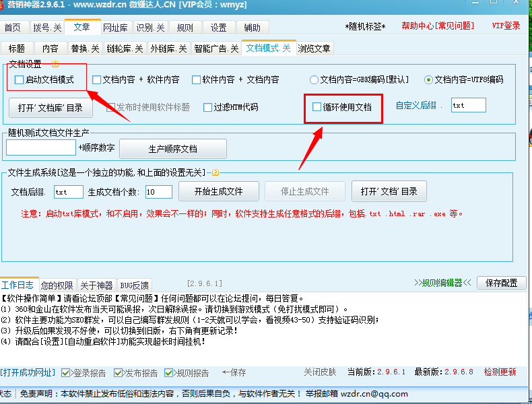Open the 链轮库.关 sub-tab

click(x=125, y=48)
